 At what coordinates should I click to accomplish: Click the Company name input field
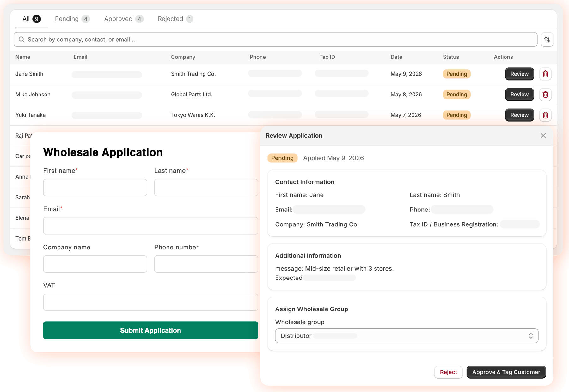95,264
